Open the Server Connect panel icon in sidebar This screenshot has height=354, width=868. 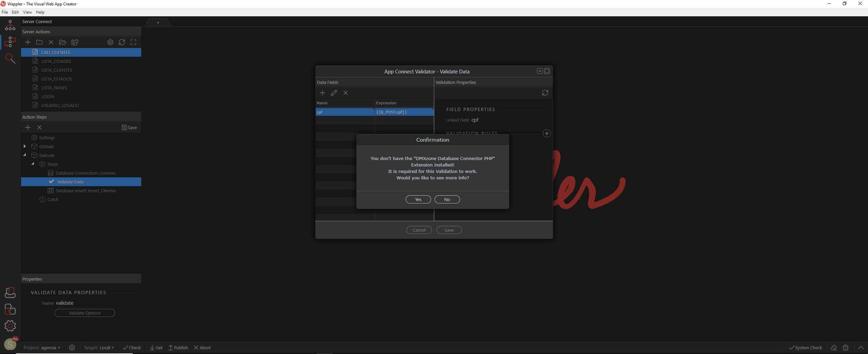tap(10, 42)
